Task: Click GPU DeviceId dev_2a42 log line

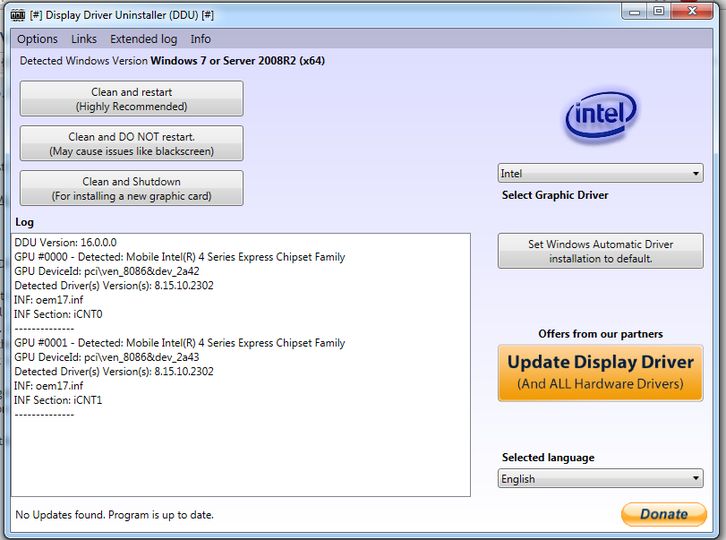Action: tap(106, 271)
